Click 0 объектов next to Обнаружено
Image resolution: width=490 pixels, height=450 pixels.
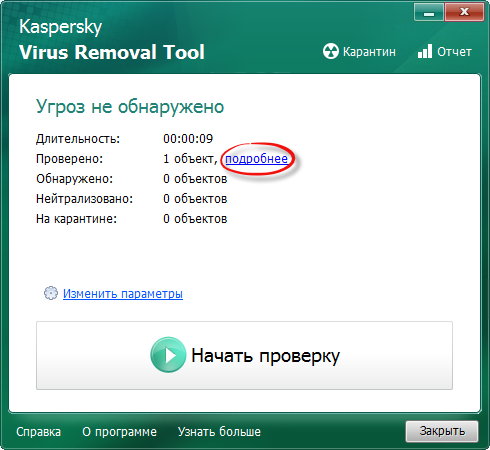click(x=195, y=179)
